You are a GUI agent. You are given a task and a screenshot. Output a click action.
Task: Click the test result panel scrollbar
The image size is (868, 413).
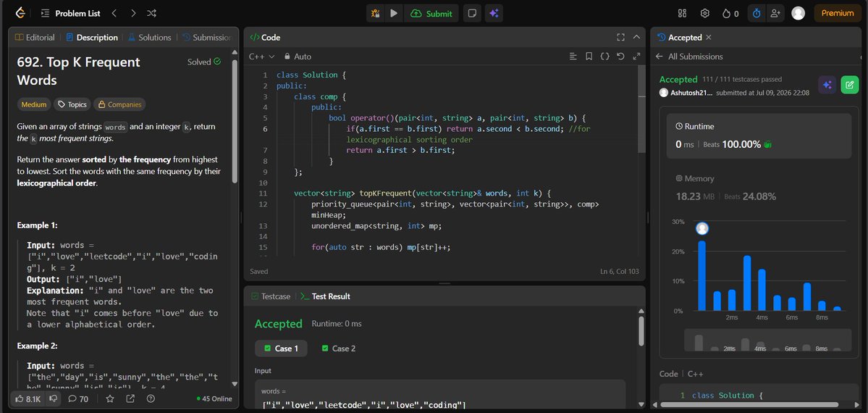[x=641, y=331]
